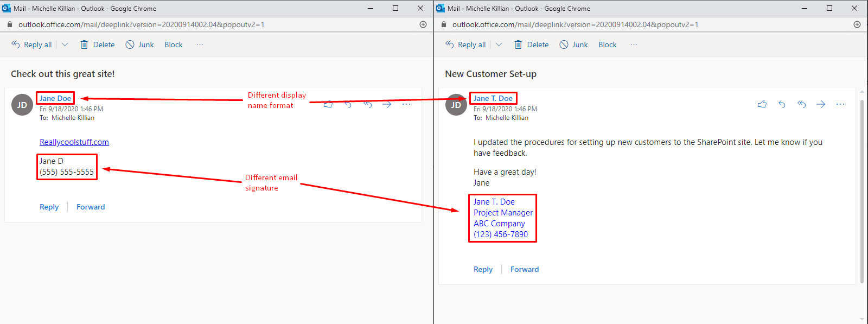The width and height of the screenshot is (868, 324).
Task: Click the Like thumbs-up icon in New Customer Set-up email
Action: (x=762, y=104)
